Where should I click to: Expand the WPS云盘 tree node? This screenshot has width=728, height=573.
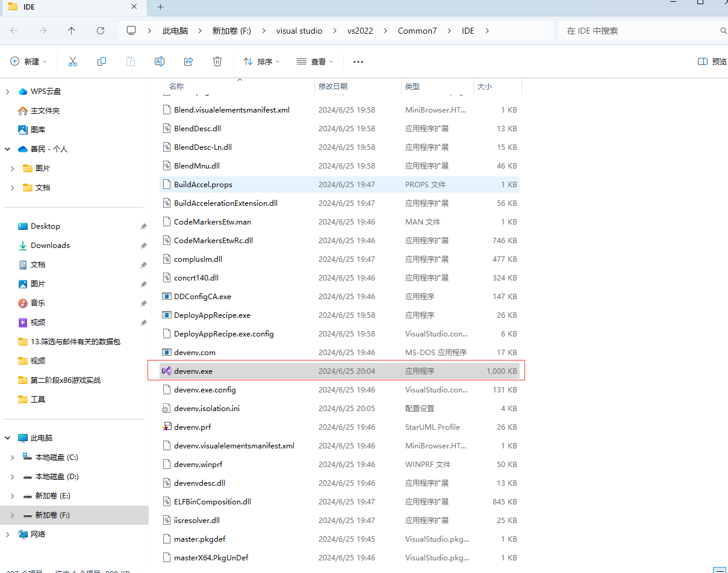pyautogui.click(x=8, y=91)
